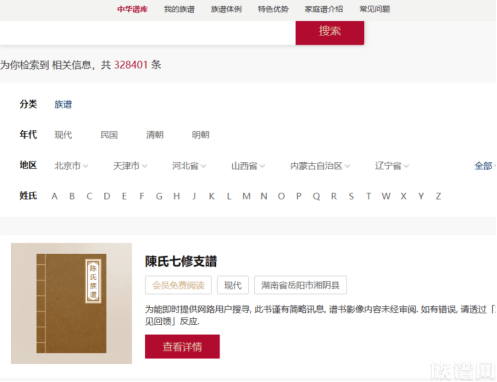
Task: Expand the 山西省 region dropdown
Action: [248, 166]
